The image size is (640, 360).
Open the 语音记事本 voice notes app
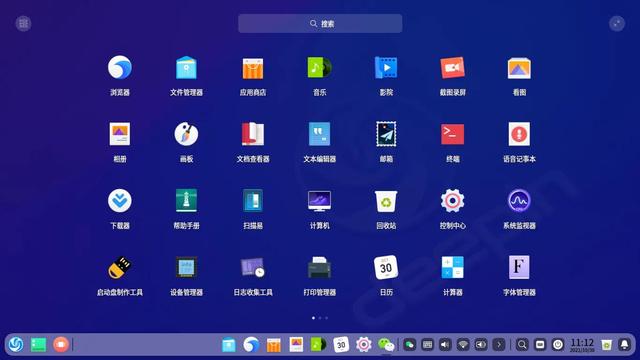[519, 134]
